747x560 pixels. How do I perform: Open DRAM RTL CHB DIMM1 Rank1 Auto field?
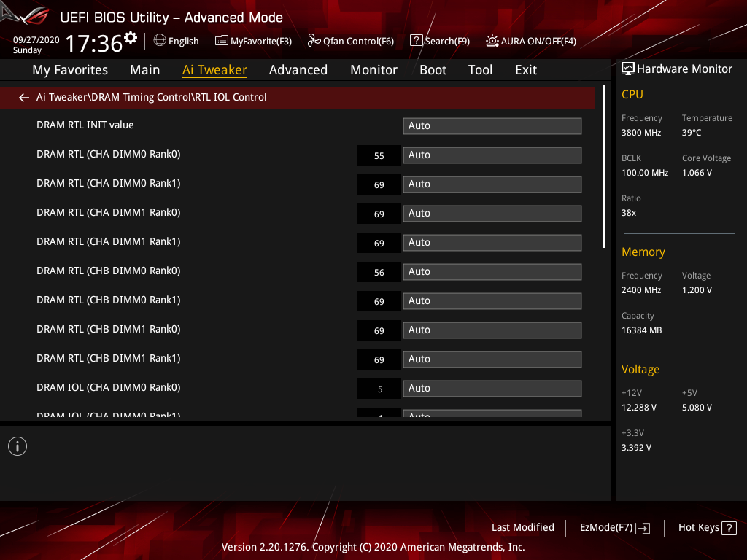click(x=492, y=359)
